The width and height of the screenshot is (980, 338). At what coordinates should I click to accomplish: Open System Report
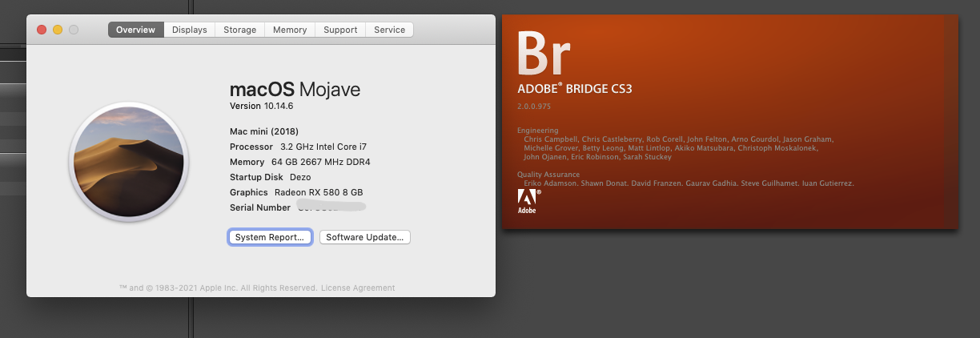click(270, 237)
